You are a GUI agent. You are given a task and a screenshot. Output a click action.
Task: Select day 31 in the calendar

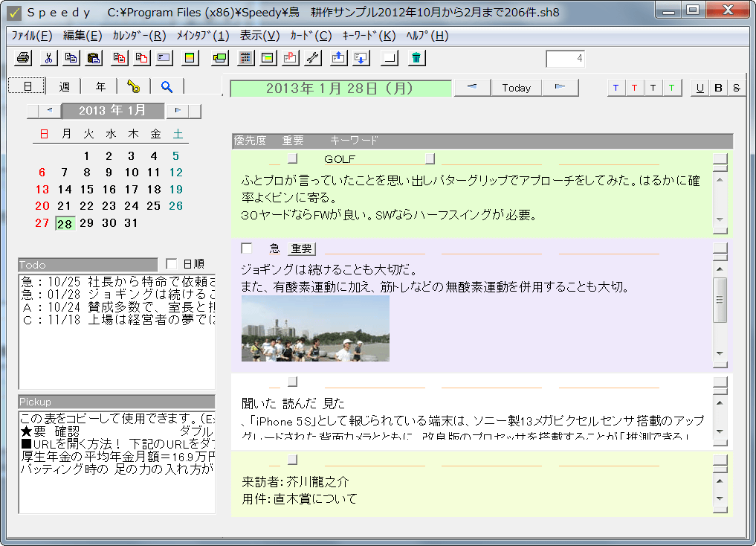(x=131, y=223)
